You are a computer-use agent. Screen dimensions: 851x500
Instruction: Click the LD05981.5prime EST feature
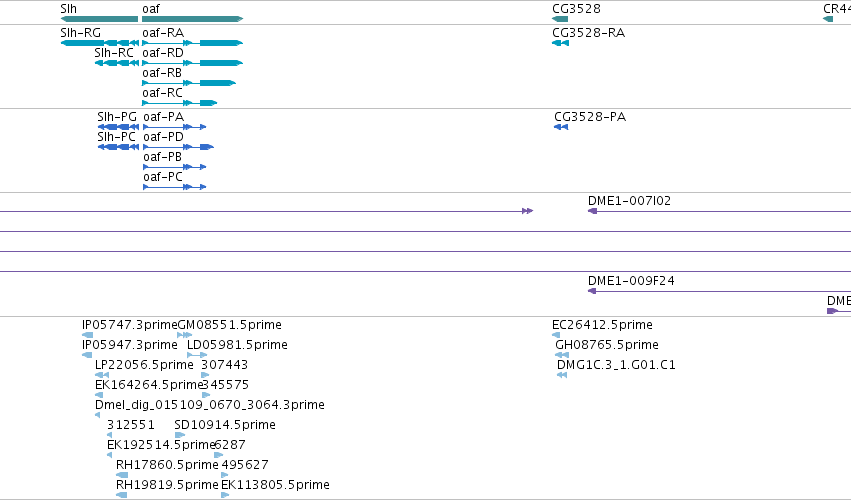(x=197, y=355)
